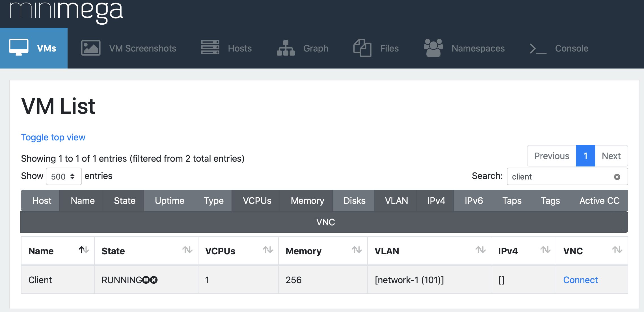Switch to the Hosts tab label
Viewport: 644px width, 312px height.
[x=240, y=48]
